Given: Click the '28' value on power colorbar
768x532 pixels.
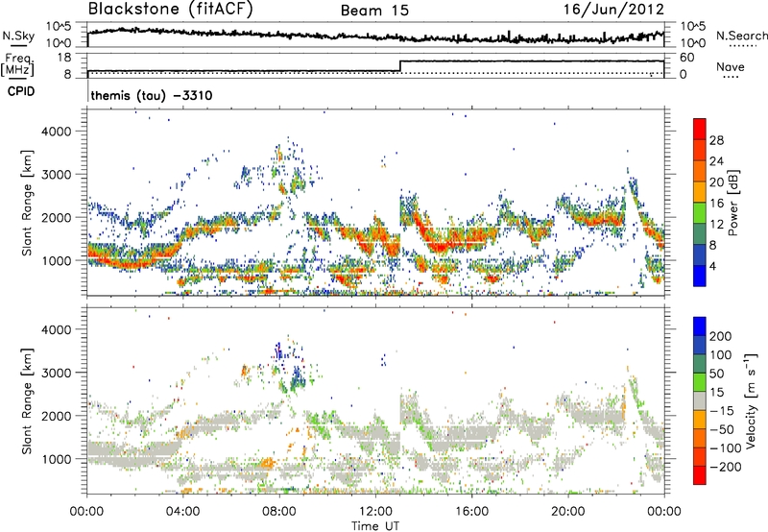Looking at the screenshot, I should [716, 140].
